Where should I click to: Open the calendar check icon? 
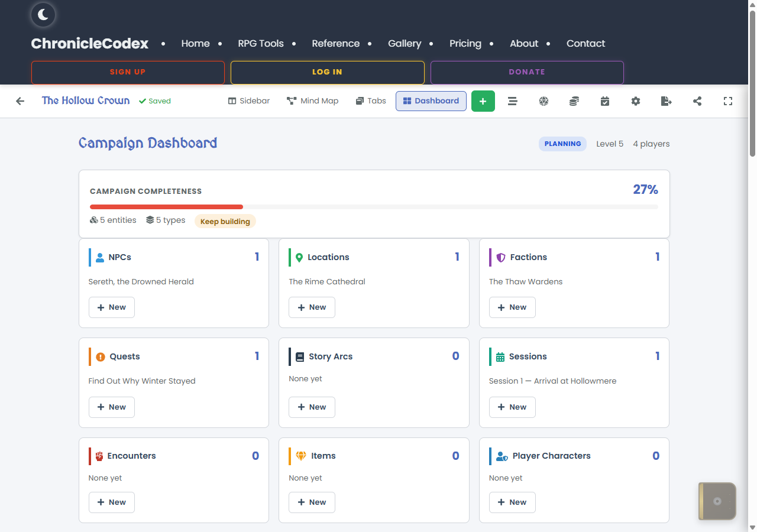[x=605, y=101]
